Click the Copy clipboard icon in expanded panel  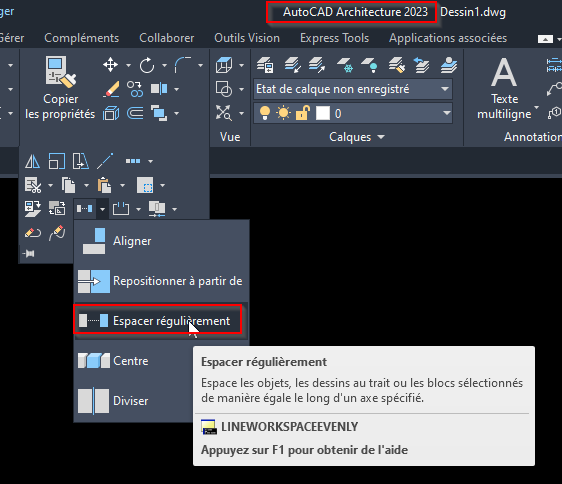[x=68, y=185]
